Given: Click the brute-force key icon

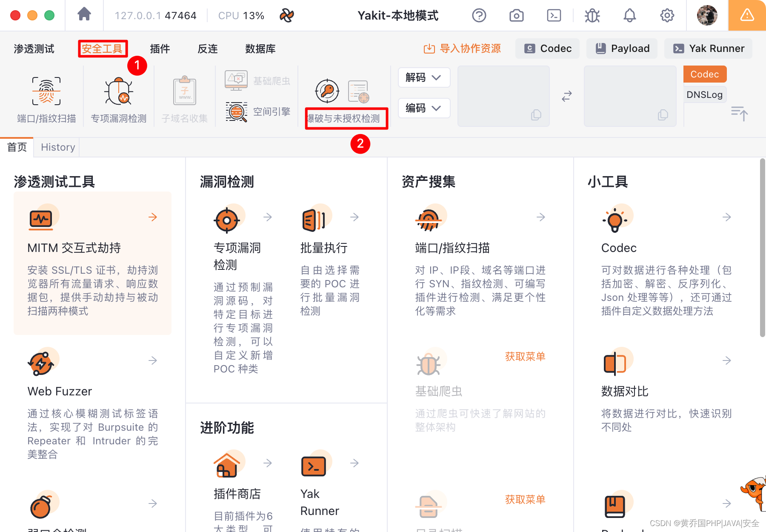Looking at the screenshot, I should (327, 91).
